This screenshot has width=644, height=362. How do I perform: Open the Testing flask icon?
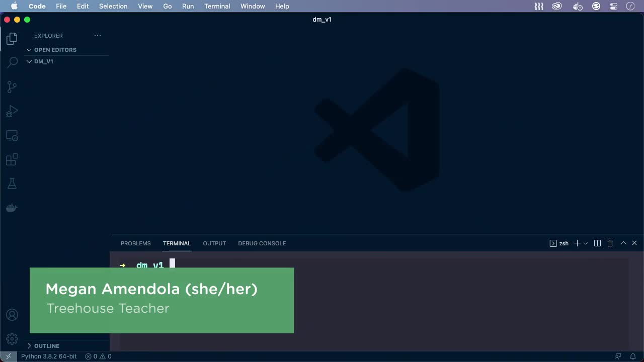[x=12, y=184]
